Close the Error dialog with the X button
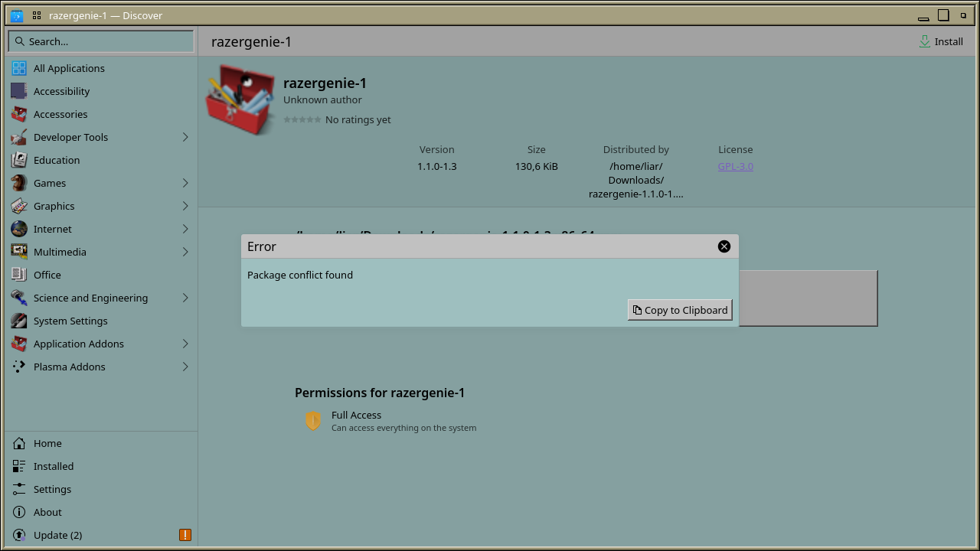The image size is (980, 551). [724, 246]
